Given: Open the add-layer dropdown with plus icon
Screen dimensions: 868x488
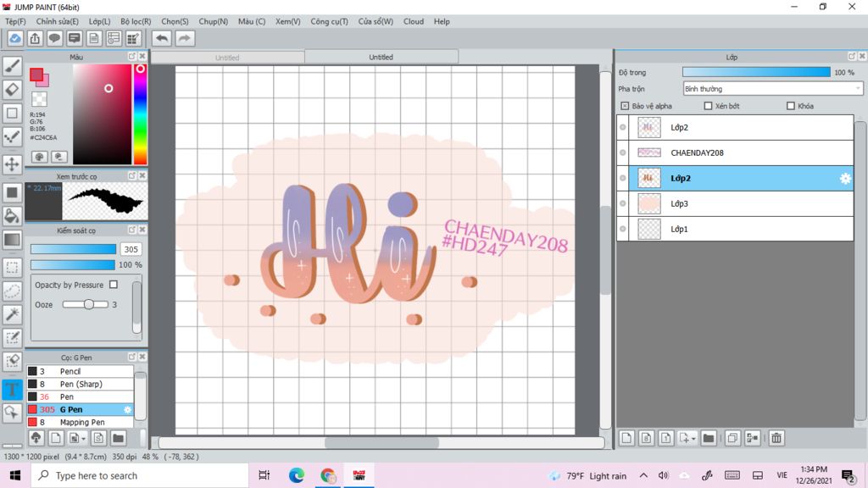Looking at the screenshot, I should (687, 438).
